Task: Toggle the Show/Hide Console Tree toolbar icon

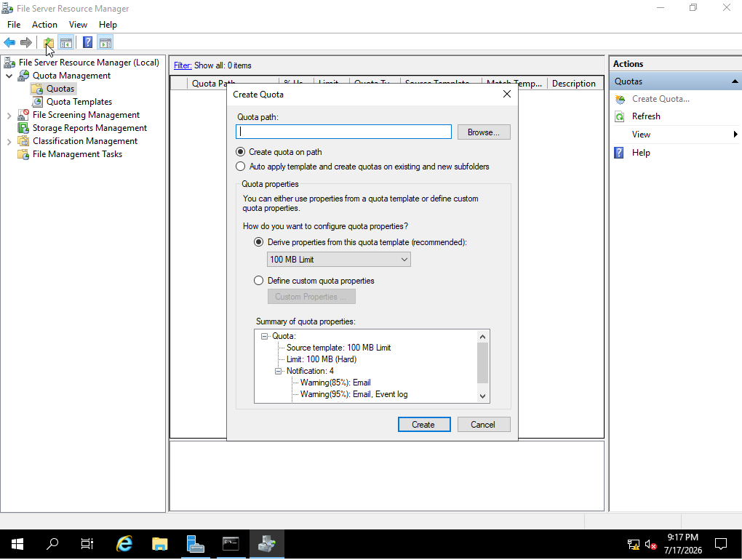Action: click(66, 43)
